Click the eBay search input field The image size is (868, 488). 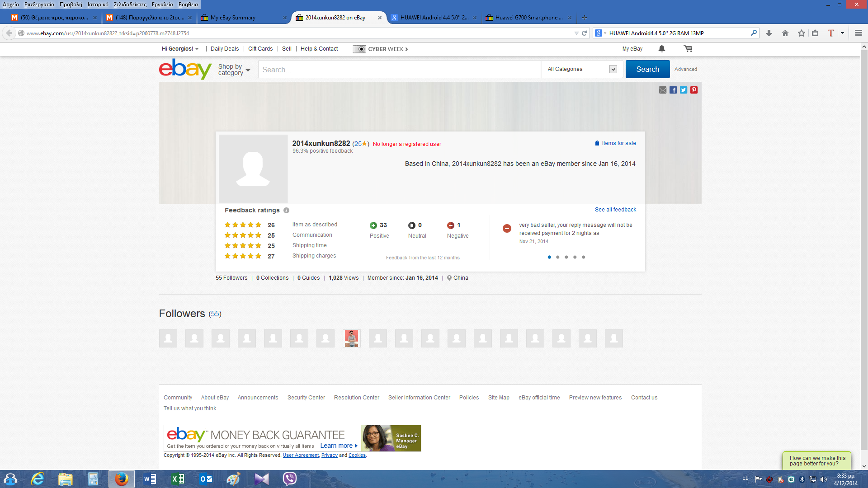(399, 70)
